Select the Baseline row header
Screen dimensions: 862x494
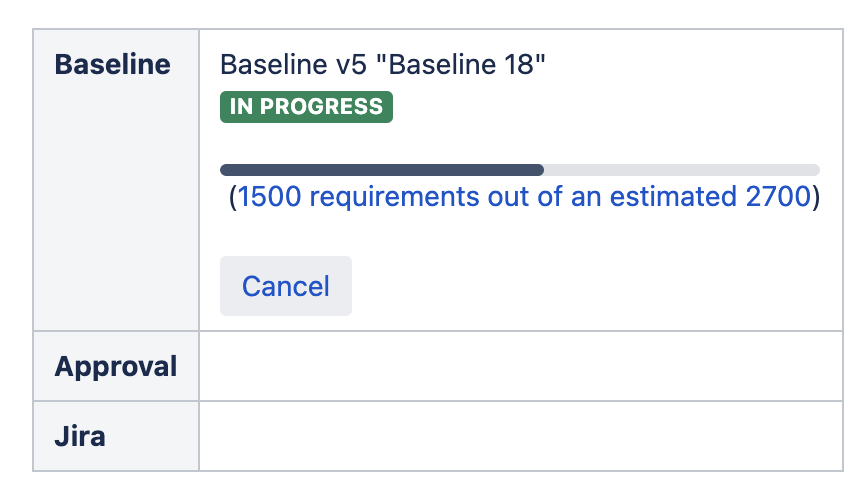tap(112, 65)
